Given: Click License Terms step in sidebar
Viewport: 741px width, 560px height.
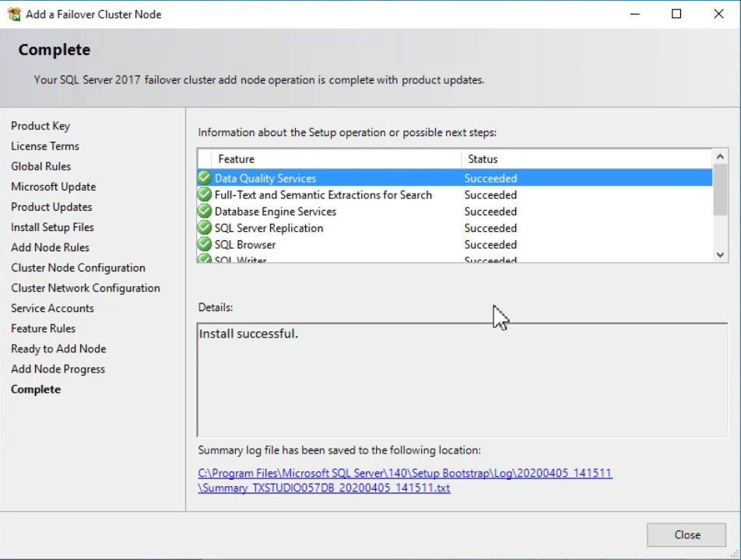Looking at the screenshot, I should [45, 146].
